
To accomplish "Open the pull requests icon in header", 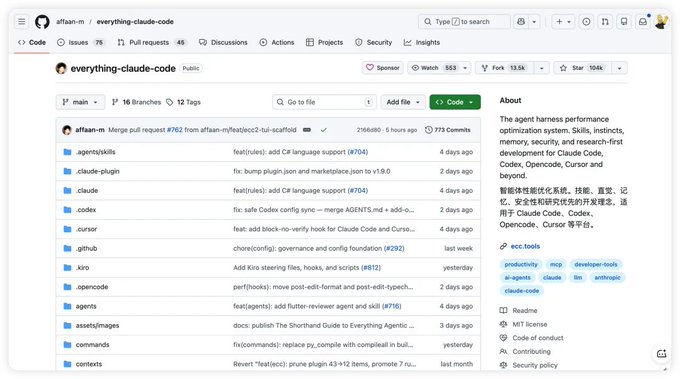I will coord(605,22).
